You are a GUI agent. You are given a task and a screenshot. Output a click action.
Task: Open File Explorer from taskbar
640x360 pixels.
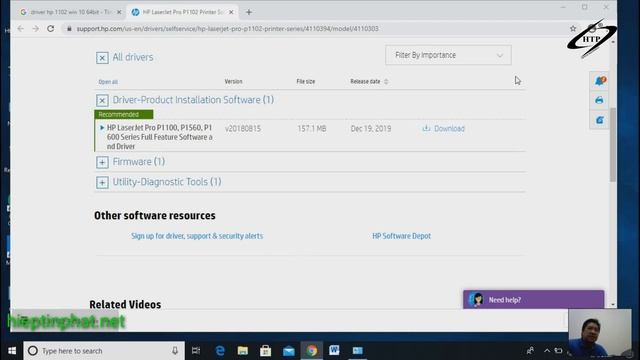(x=243, y=351)
